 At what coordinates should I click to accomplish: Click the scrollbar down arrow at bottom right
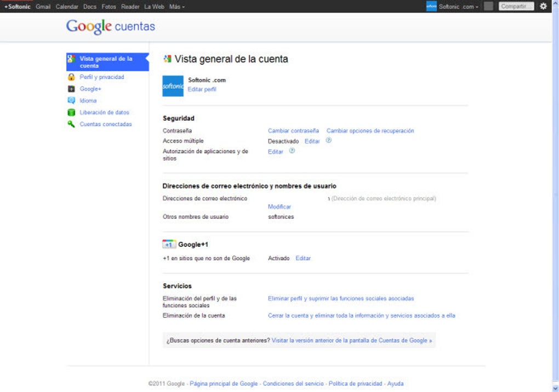tap(555, 388)
